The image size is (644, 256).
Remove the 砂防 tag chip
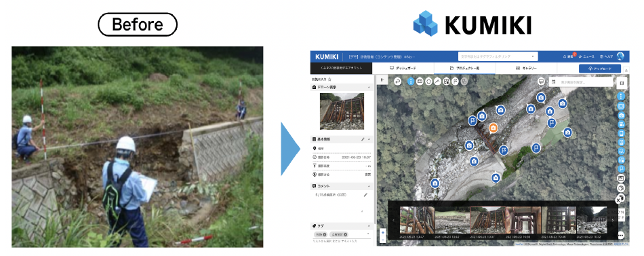click(x=325, y=234)
